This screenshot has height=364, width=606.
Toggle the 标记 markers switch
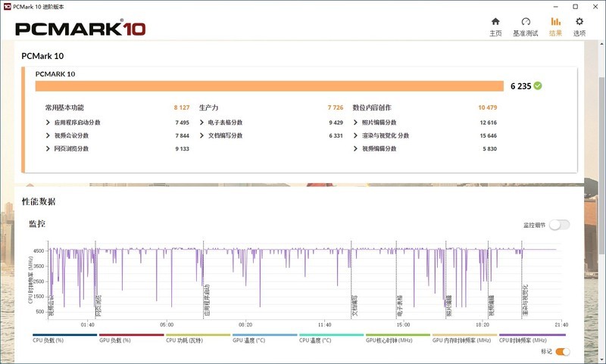562,351
